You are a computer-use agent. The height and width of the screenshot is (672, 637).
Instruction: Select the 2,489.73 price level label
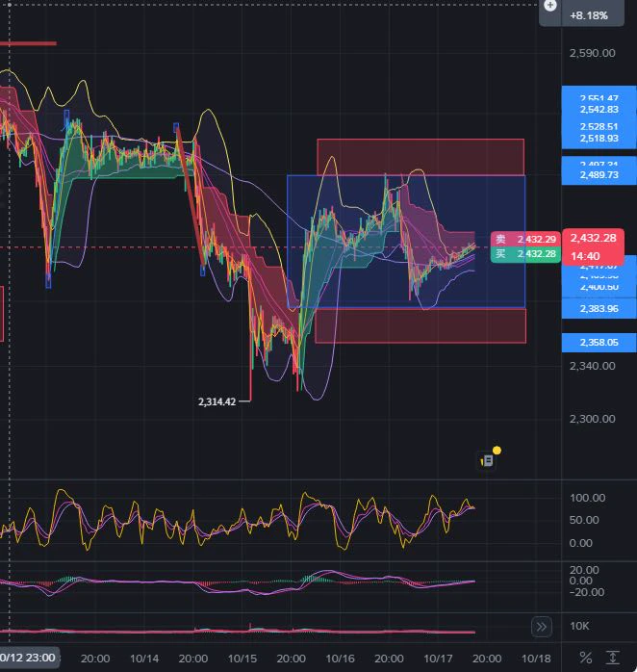599,175
